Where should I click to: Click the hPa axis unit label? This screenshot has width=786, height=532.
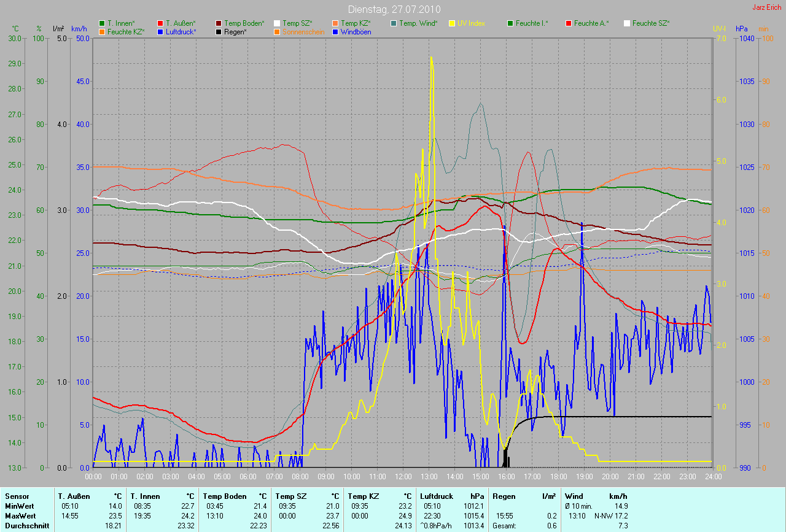click(x=742, y=29)
